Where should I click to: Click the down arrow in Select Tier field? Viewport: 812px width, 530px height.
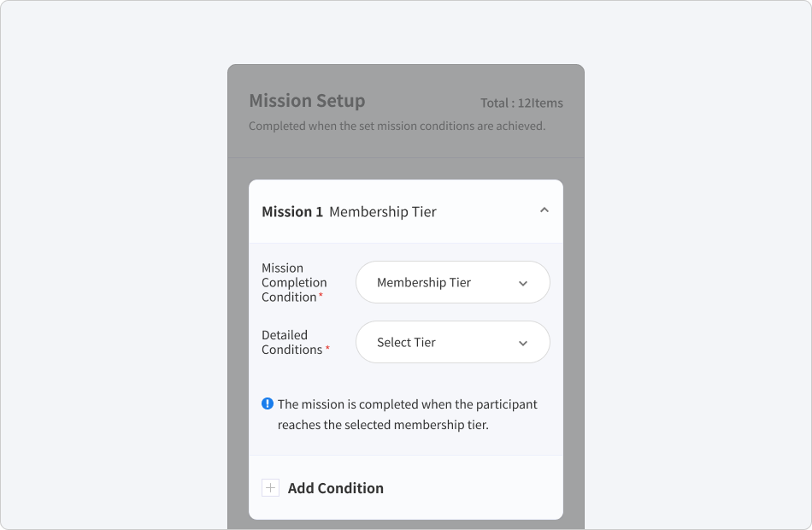point(523,343)
